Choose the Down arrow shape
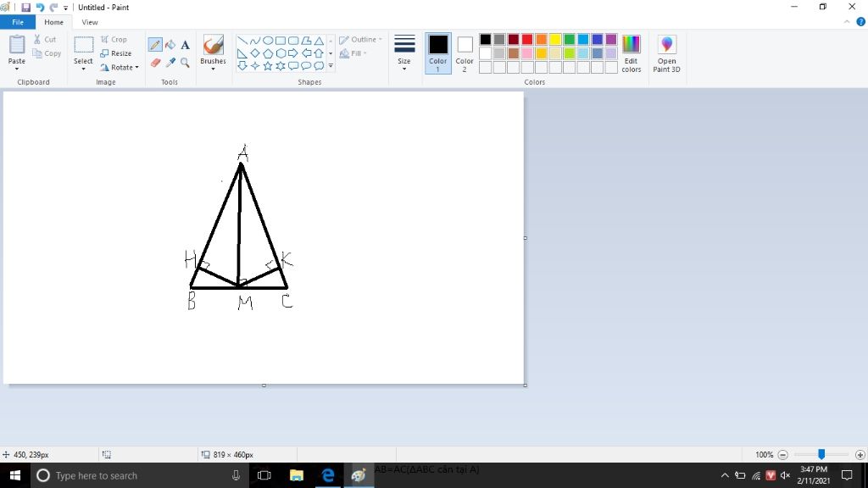 pos(242,66)
